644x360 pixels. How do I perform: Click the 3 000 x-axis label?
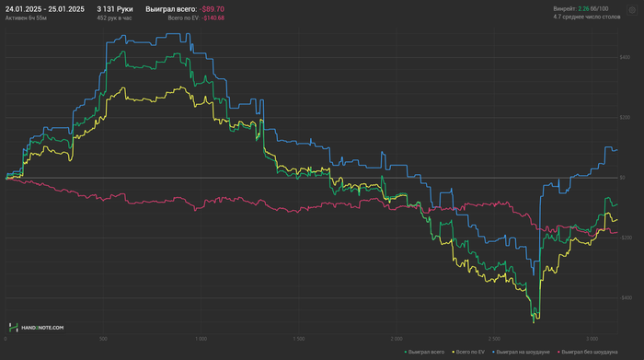click(x=592, y=339)
